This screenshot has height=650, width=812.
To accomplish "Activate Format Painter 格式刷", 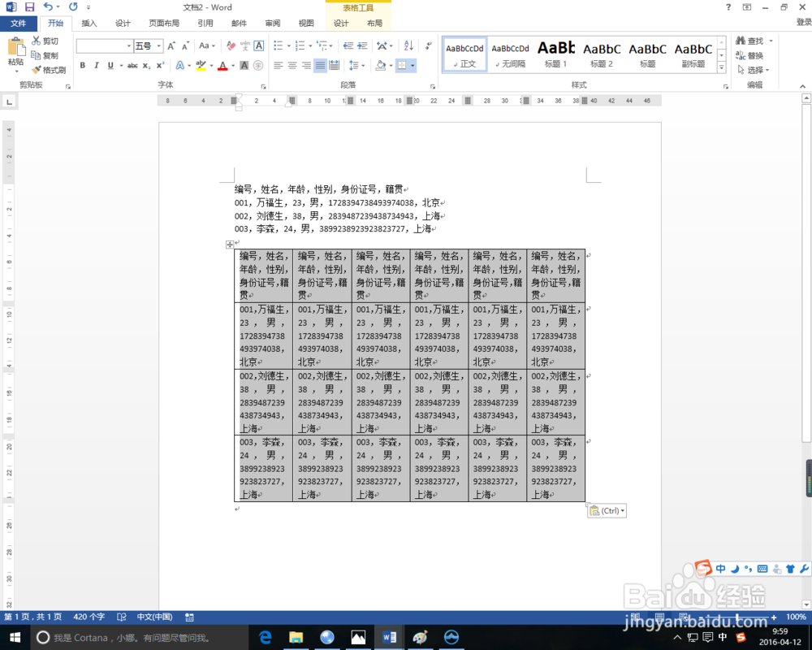I will (x=49, y=69).
